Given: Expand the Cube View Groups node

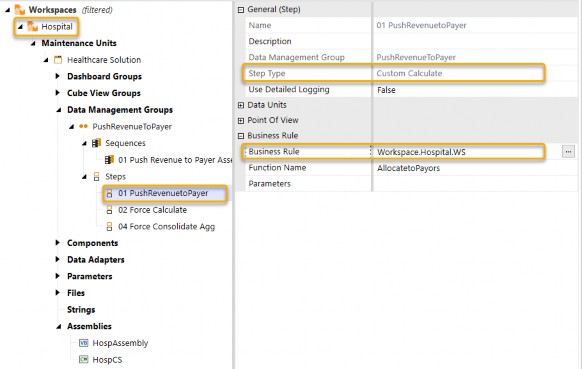Looking at the screenshot, I should pos(58,92).
